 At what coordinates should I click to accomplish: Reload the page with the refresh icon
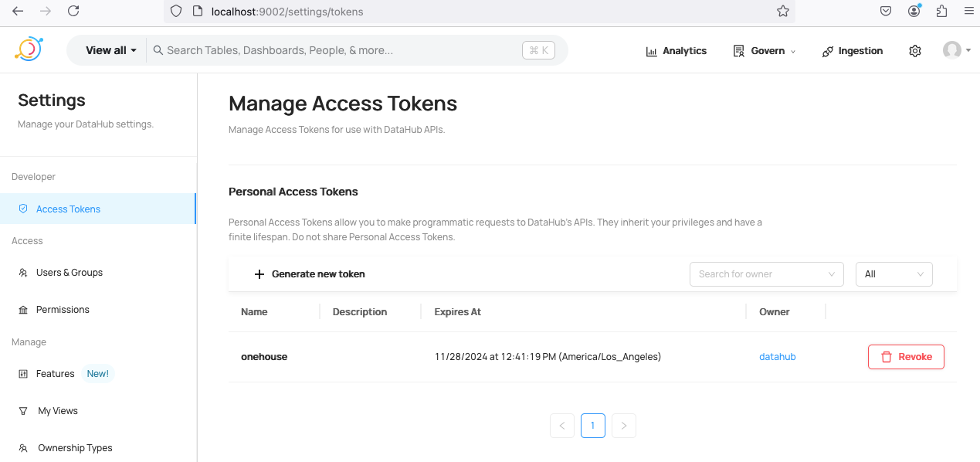click(73, 11)
